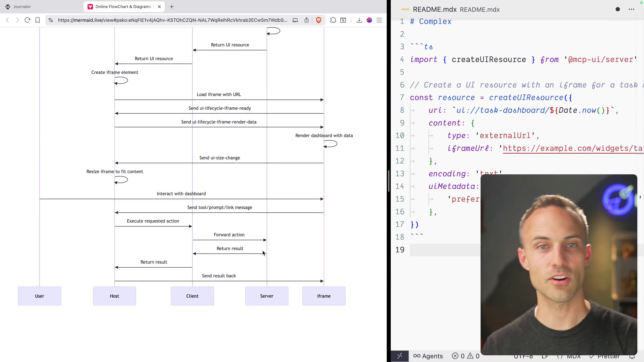Click the mermaid.live URL address field
The height and width of the screenshot is (362, 644).
tap(173, 20)
